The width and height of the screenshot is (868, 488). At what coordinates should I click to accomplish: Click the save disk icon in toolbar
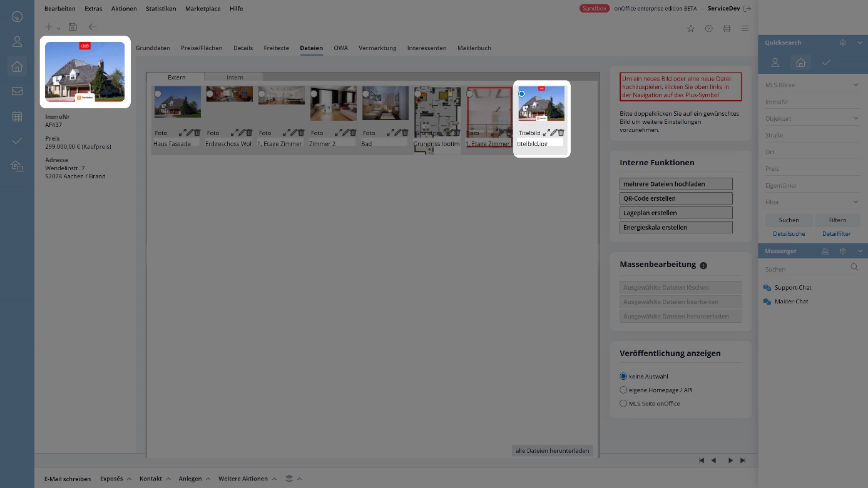[x=73, y=28]
